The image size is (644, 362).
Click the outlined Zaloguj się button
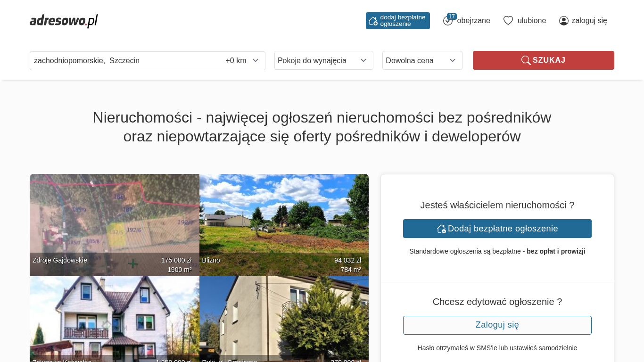point(497,325)
